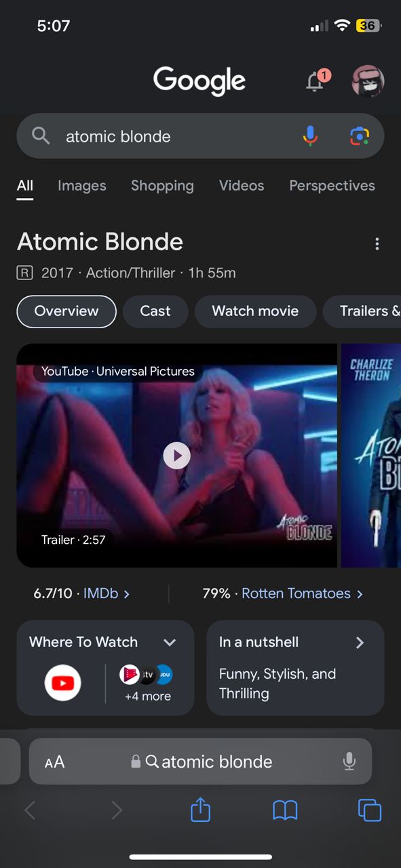Select the Cast chip

tap(155, 311)
